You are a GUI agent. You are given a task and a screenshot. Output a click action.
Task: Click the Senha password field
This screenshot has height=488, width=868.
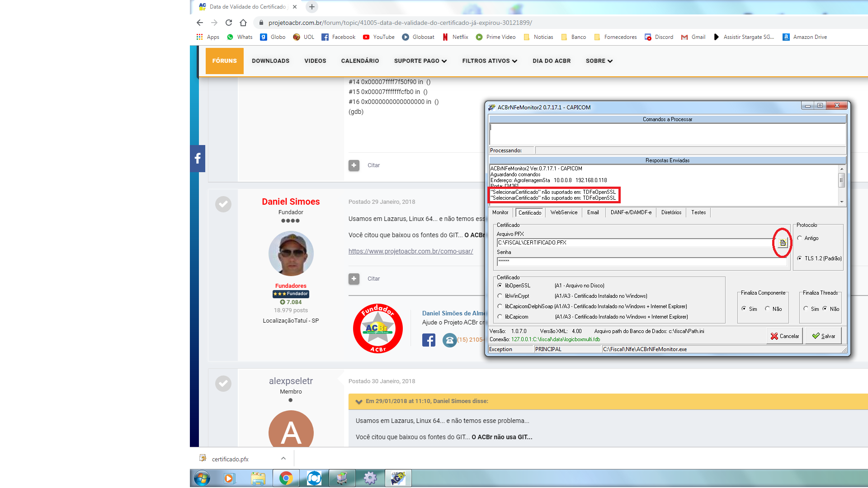pos(642,261)
